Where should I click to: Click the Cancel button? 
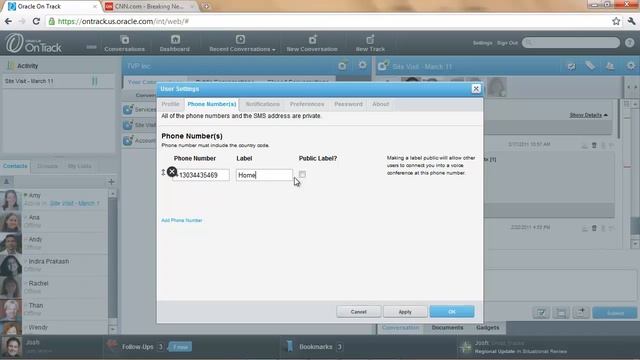pos(358,312)
